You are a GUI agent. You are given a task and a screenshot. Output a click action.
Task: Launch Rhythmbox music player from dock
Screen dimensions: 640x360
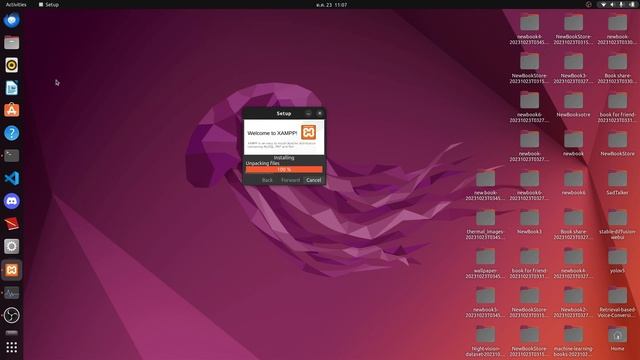(x=11, y=65)
